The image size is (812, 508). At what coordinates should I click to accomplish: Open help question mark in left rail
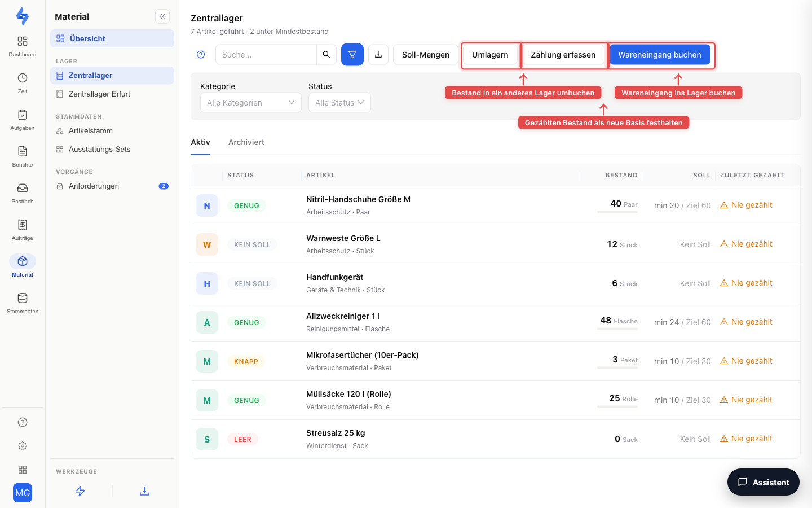(x=23, y=422)
